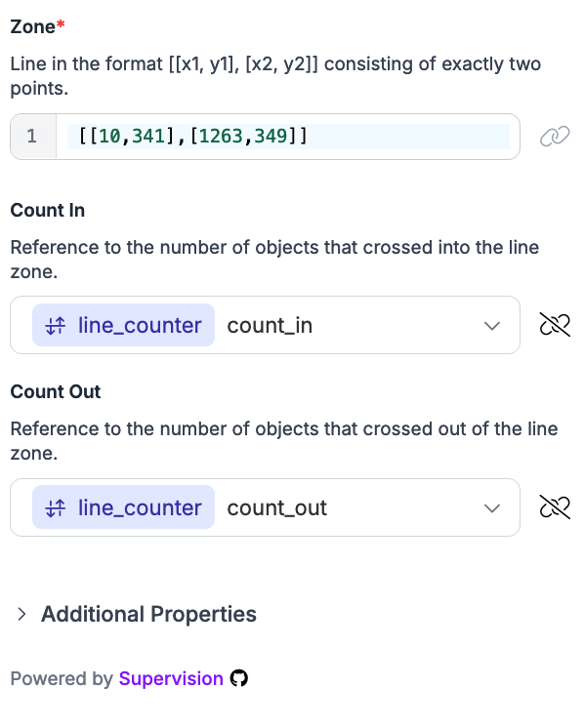584x728 pixels.
Task: Click the Count Out field label
Action: 56,392
